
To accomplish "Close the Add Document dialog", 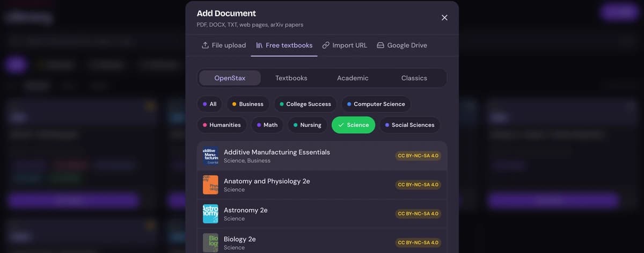I will coord(444,18).
